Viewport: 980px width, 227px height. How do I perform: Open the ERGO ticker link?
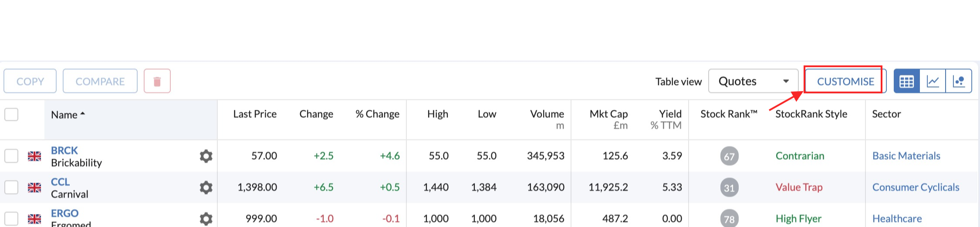pos(65,213)
